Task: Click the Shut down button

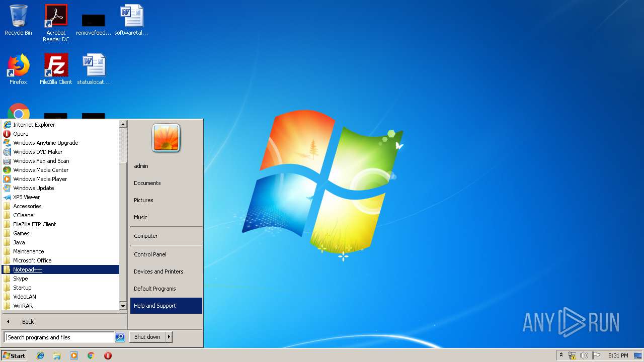Action: click(x=147, y=337)
